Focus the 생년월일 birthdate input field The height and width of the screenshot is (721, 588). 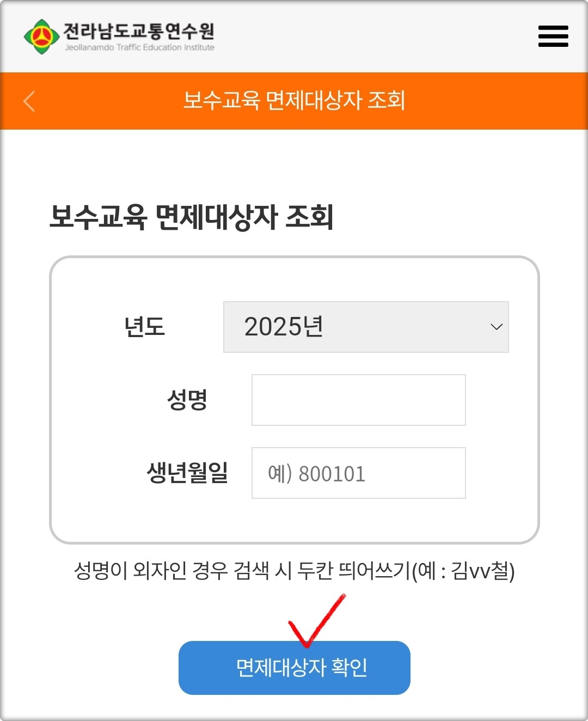[359, 473]
